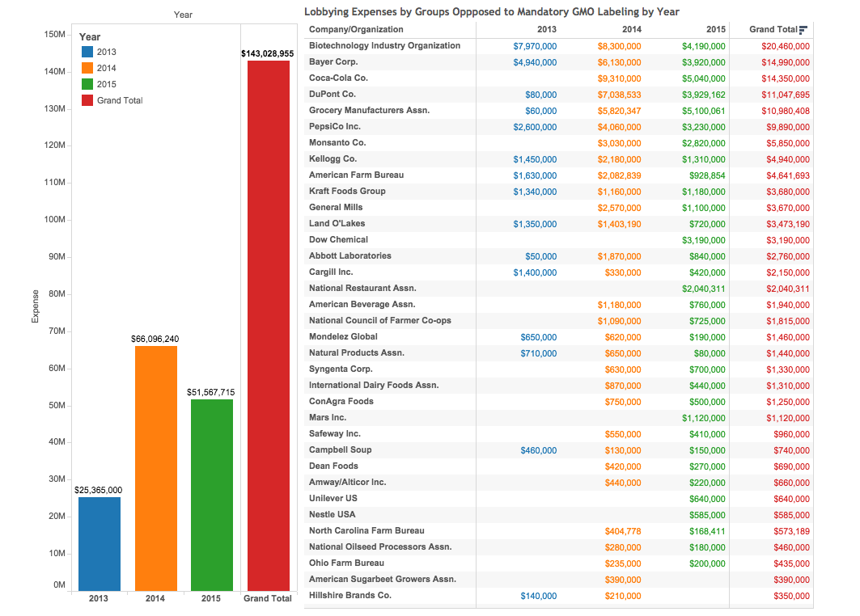
Task: Select the Biotechnology Industry Organization row label
Action: 384,46
